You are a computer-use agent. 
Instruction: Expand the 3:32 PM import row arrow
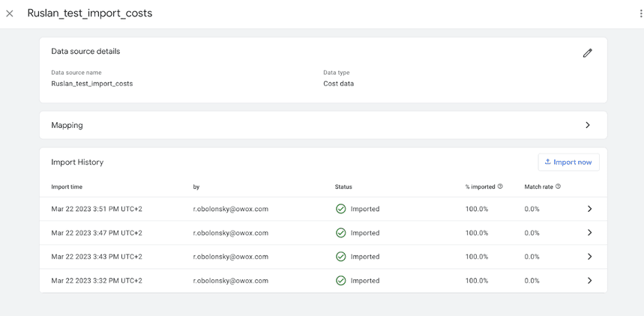tap(589, 281)
